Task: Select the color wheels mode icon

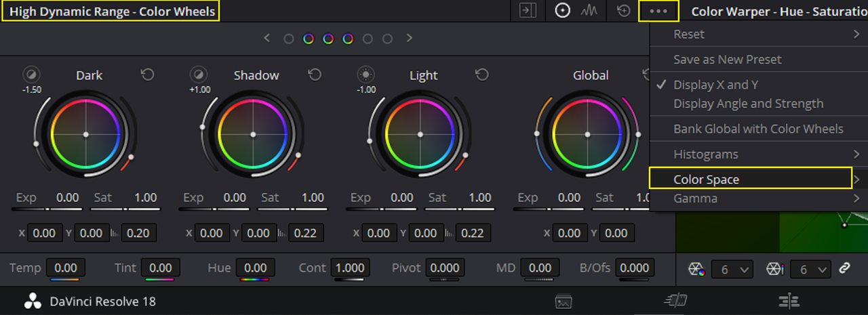Action: click(x=562, y=11)
